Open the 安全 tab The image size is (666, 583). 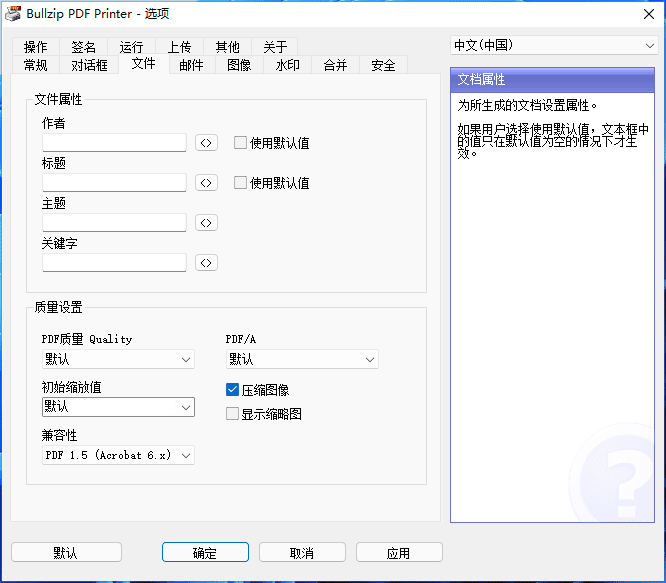383,65
